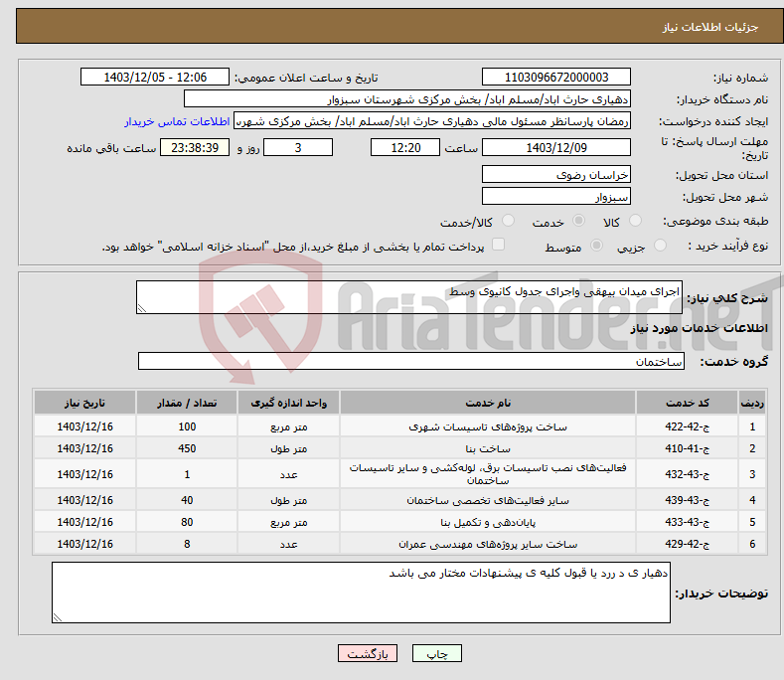Select the کالا radio button

coord(635,221)
